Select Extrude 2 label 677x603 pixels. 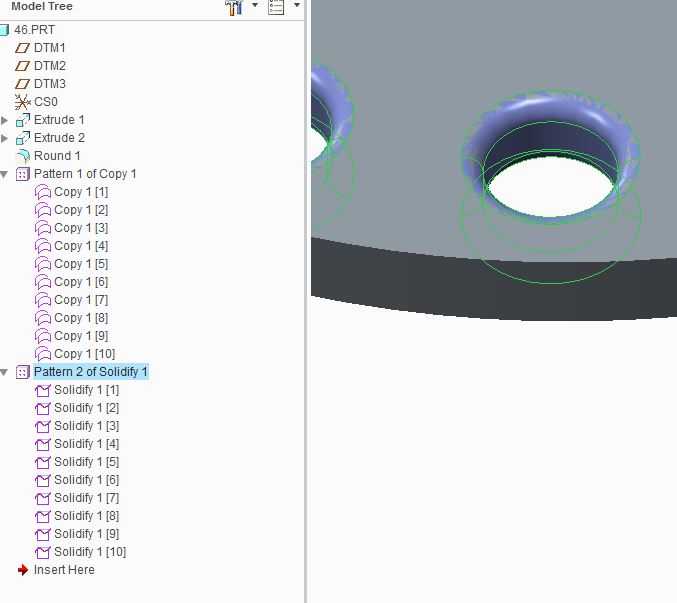point(60,138)
